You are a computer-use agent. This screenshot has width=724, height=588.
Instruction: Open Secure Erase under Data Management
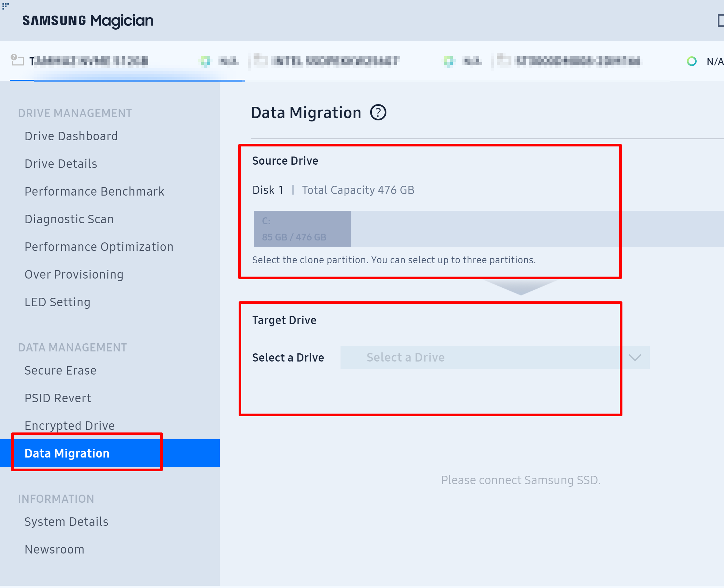[x=61, y=371]
